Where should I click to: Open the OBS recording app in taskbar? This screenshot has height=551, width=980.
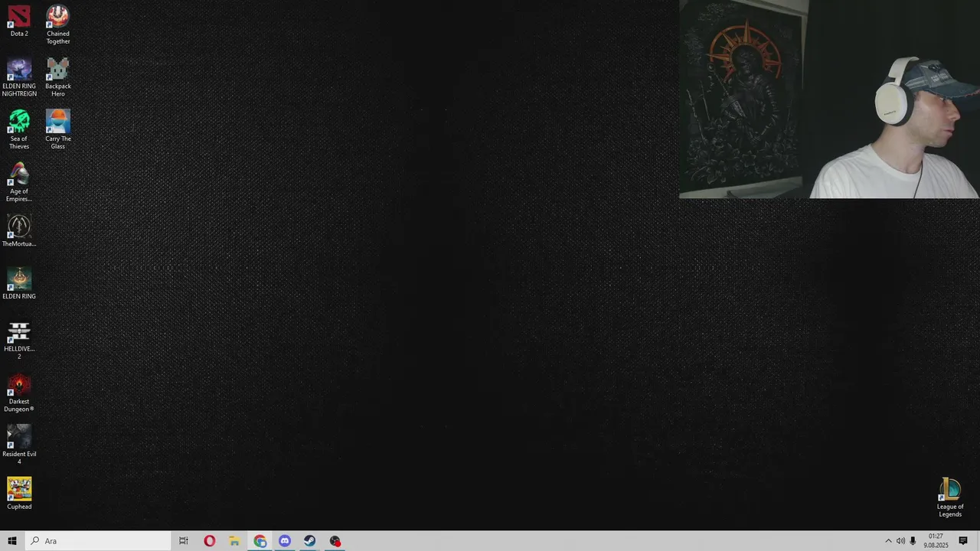click(335, 541)
